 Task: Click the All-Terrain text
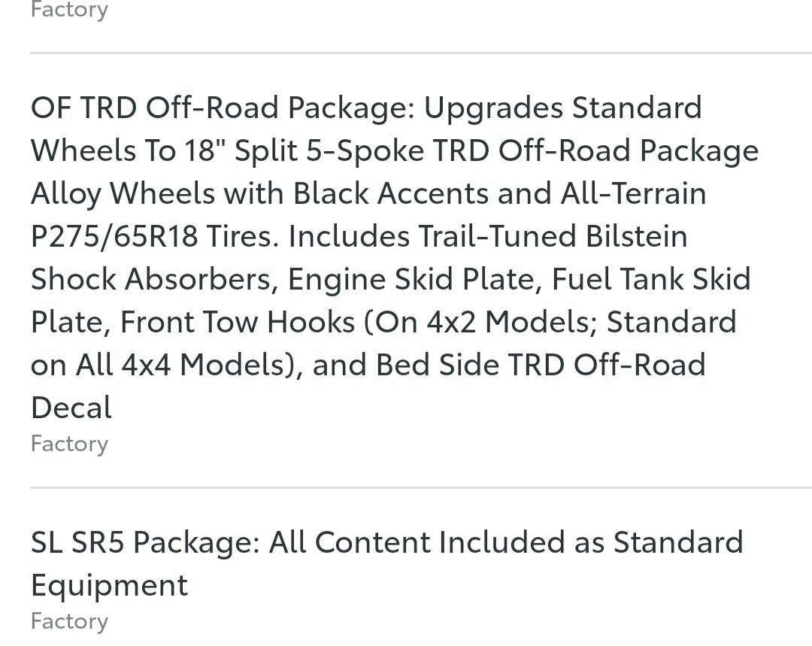point(633,194)
